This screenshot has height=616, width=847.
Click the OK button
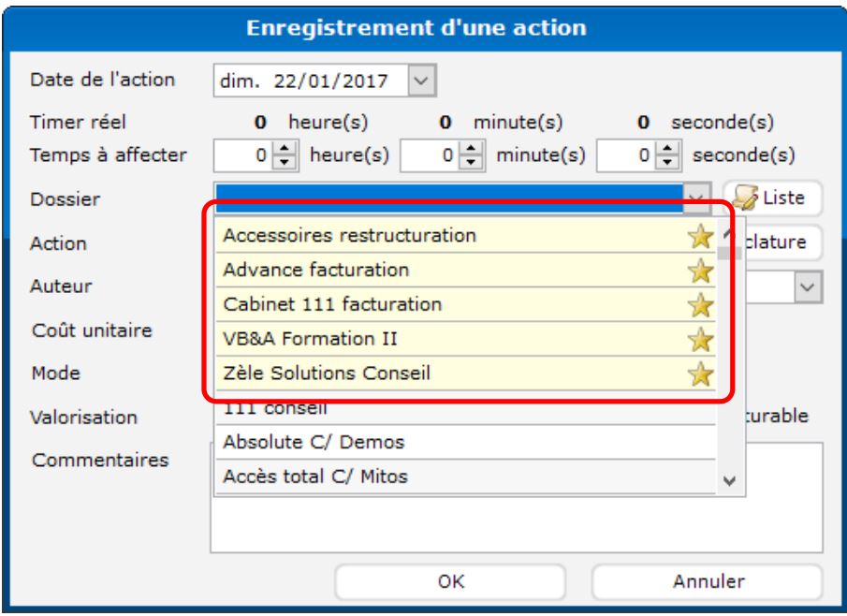point(451,581)
